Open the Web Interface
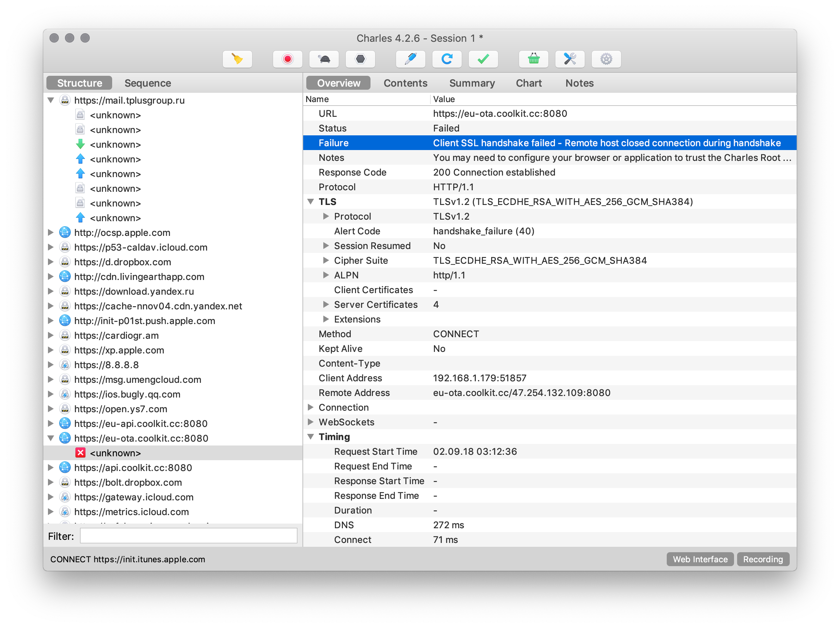The width and height of the screenshot is (840, 628). pos(700,559)
